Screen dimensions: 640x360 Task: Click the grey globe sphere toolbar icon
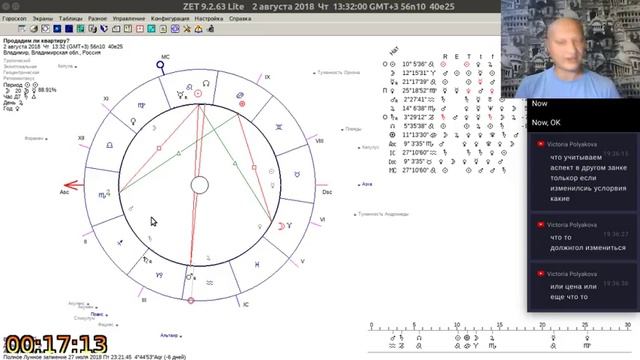pos(33,29)
